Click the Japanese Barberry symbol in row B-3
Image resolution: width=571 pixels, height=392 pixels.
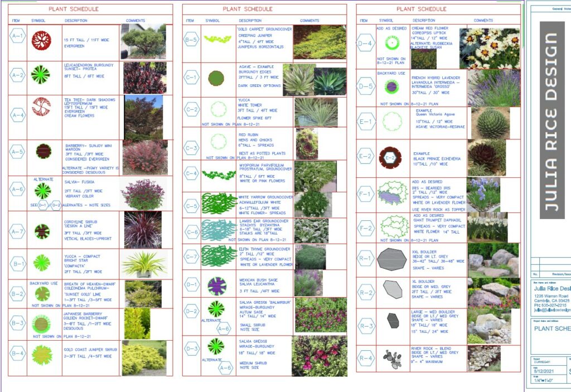point(41,324)
